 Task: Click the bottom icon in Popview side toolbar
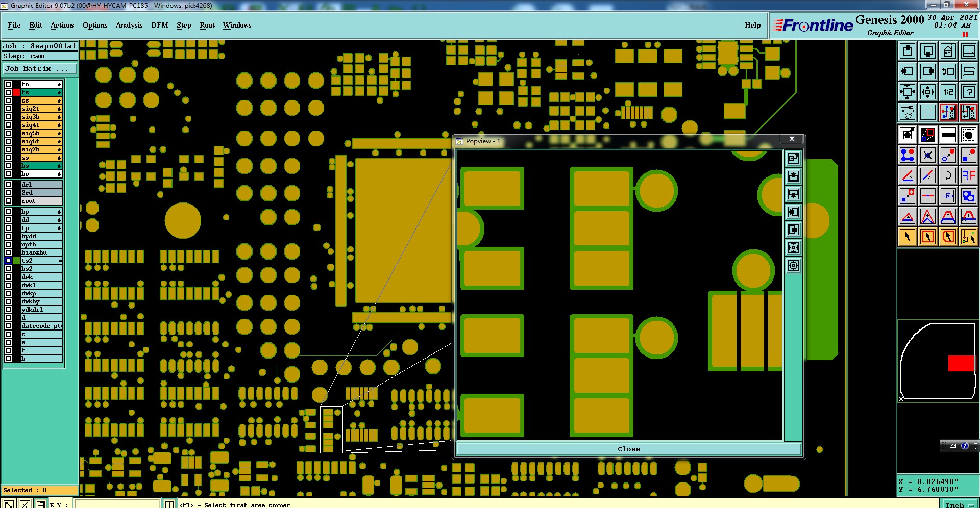point(793,265)
